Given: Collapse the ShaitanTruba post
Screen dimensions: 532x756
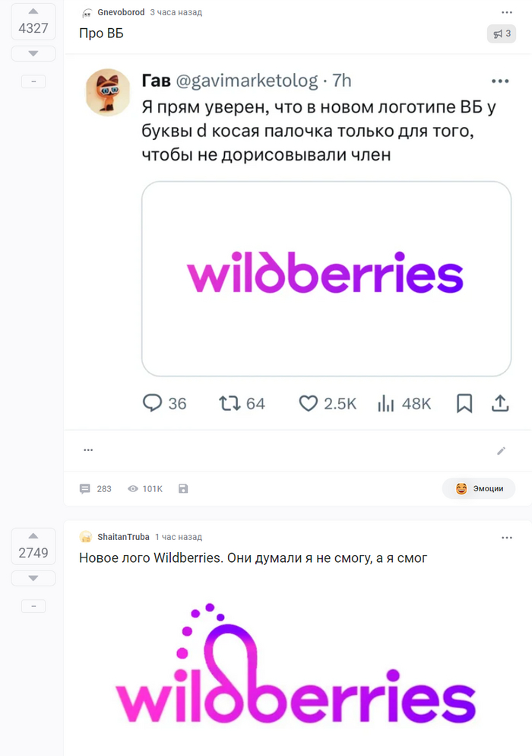Looking at the screenshot, I should (33, 605).
